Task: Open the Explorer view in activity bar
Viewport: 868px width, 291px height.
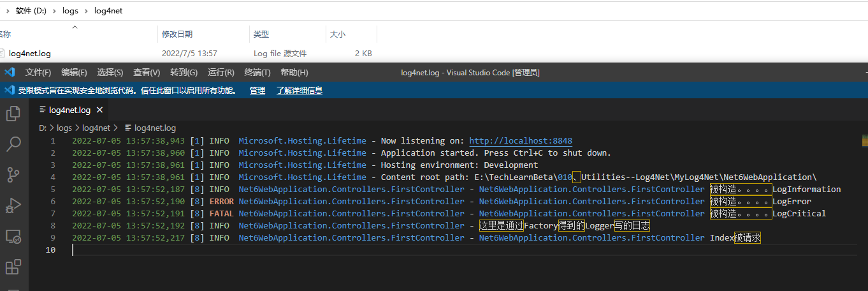Action: tap(13, 114)
